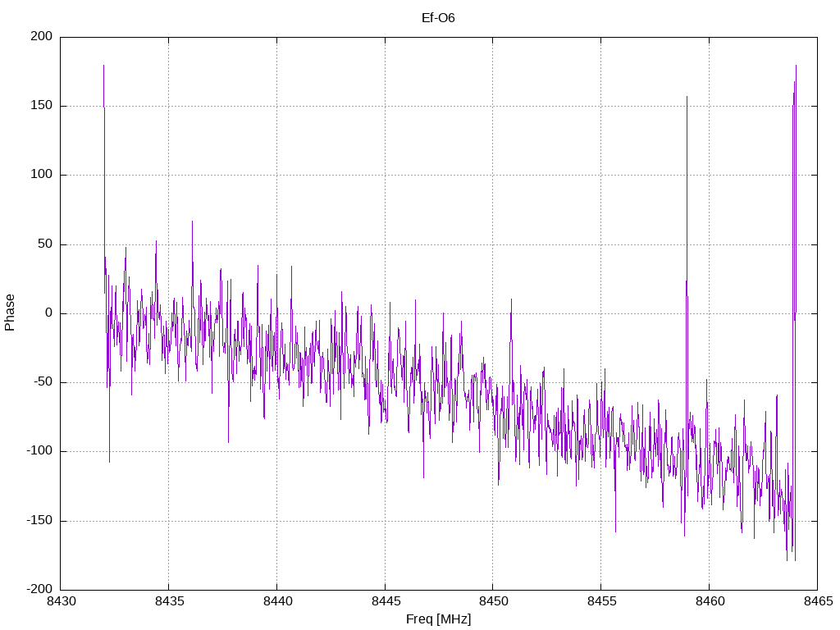
Task: Click the 8460 x-axis tick label
Action: (x=710, y=601)
